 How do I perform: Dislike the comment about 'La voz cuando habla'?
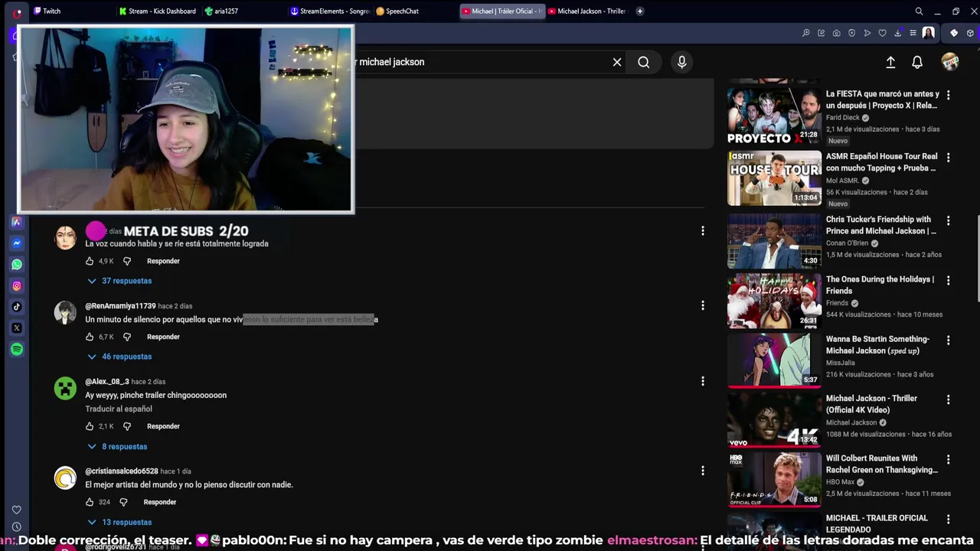coord(127,261)
